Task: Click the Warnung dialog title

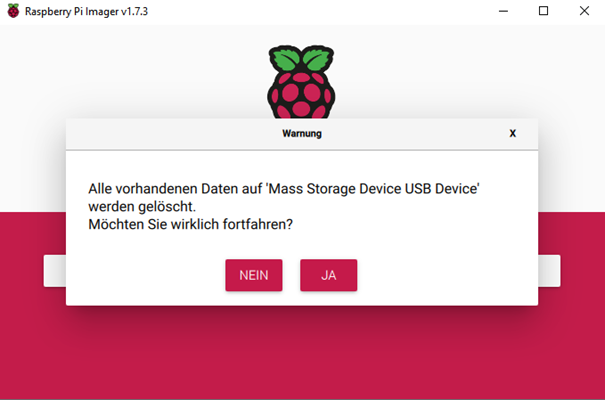Action: pos(302,133)
